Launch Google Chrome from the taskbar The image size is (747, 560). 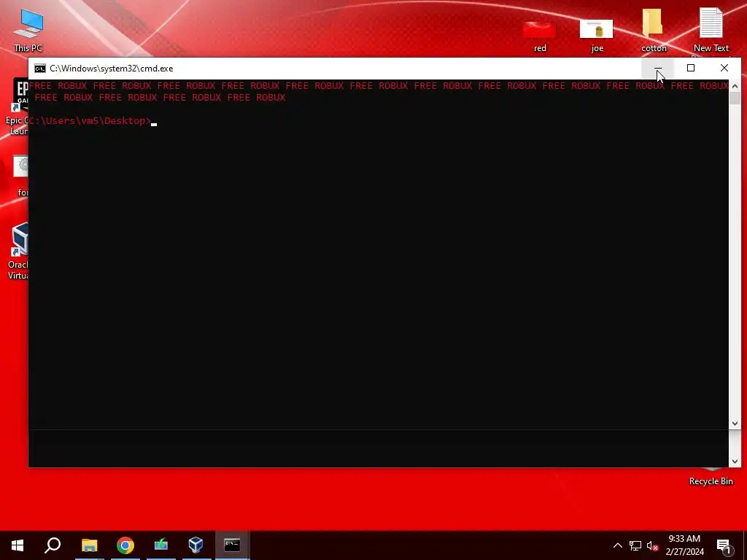pyautogui.click(x=125, y=545)
